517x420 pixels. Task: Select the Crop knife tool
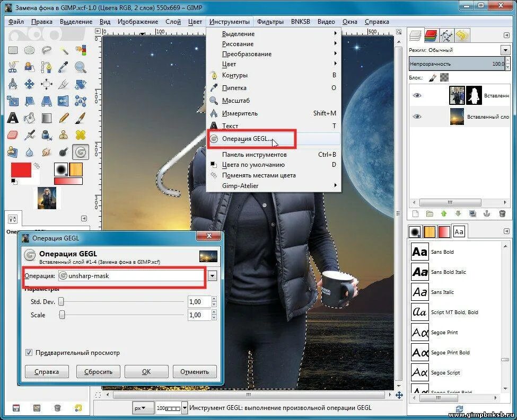click(64, 84)
